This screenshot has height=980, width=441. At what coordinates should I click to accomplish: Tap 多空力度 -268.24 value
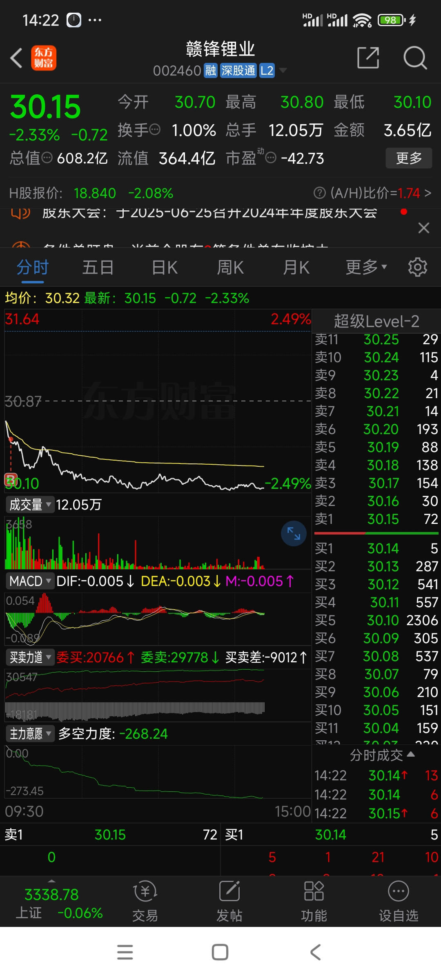click(x=113, y=734)
